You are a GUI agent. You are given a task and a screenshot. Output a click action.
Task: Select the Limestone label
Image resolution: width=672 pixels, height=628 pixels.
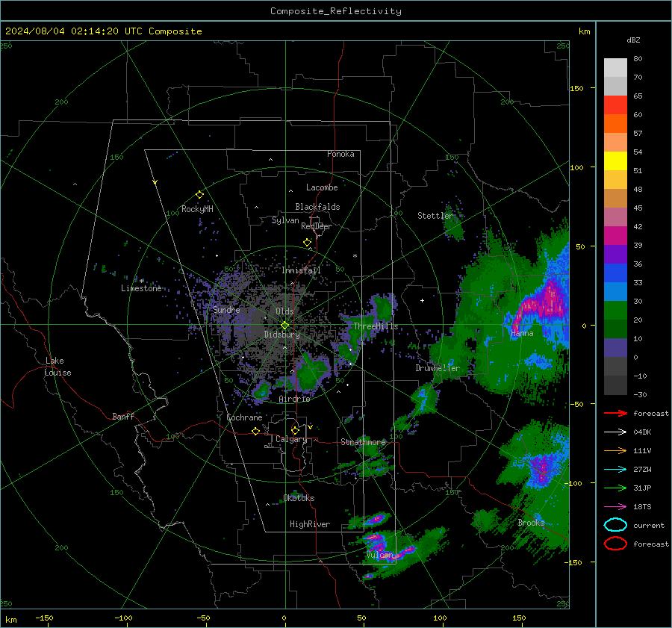tap(141, 288)
